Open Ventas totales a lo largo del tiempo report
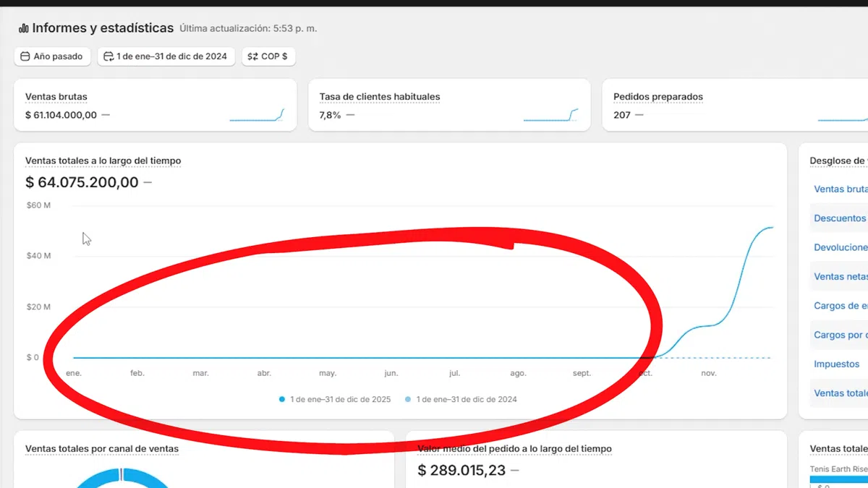 pos(103,160)
